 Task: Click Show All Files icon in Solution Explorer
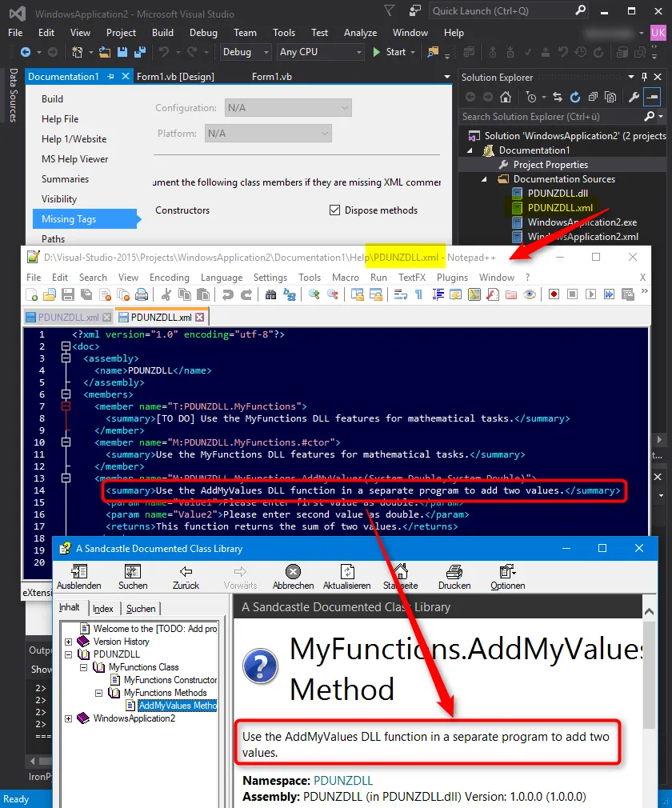(610, 97)
